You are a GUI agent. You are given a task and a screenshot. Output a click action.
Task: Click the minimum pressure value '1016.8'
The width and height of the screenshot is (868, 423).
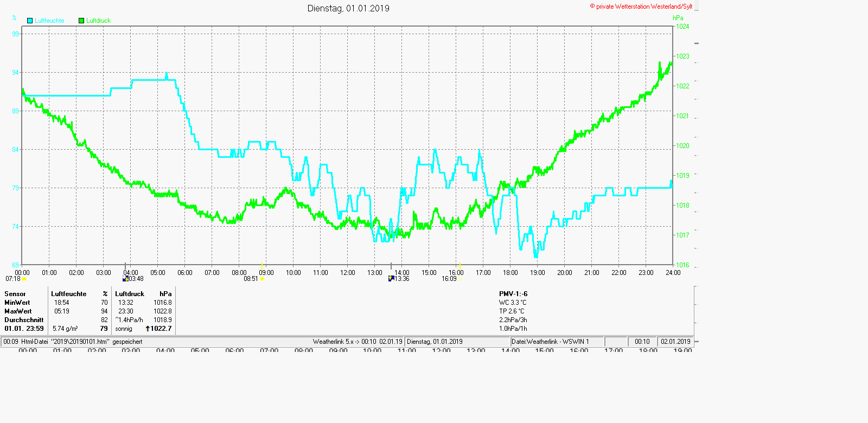tap(163, 303)
